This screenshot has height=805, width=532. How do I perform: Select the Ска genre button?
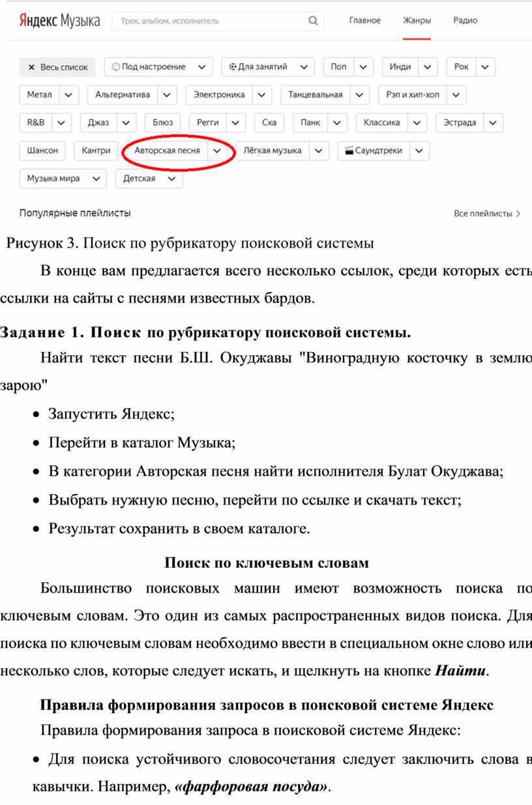click(269, 123)
